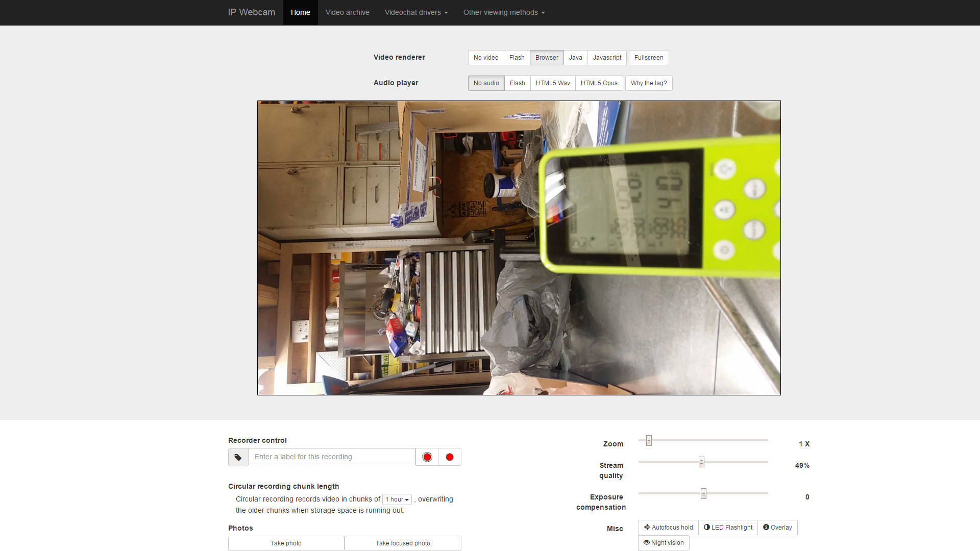The width and height of the screenshot is (980, 551).
Task: Enable Night vision mode
Action: (664, 543)
